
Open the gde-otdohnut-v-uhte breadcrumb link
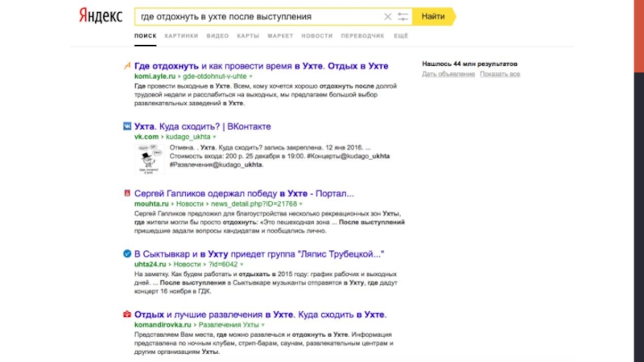[x=215, y=76]
